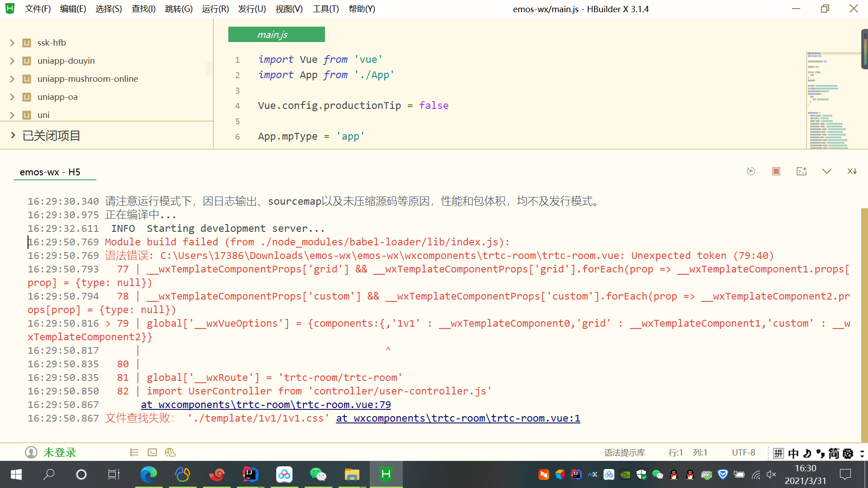Open Microsoft Edge from the taskbar

[x=149, y=474]
